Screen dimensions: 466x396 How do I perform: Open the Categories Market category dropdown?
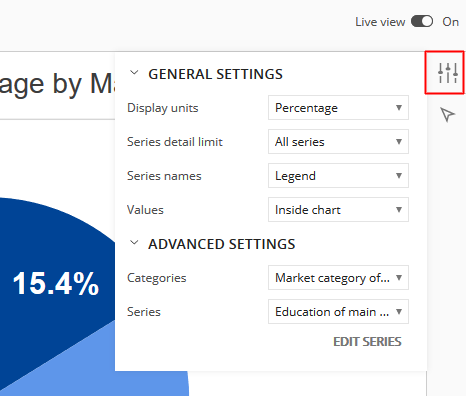[338, 278]
